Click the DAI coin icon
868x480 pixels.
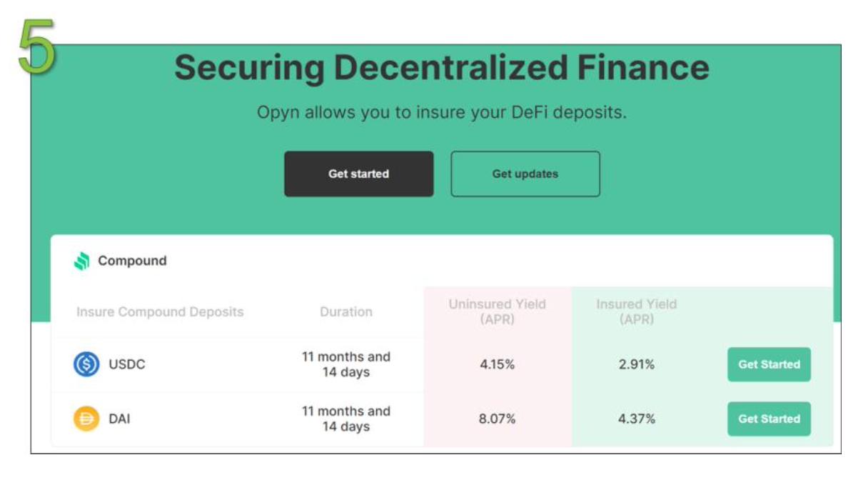pyautogui.click(x=86, y=419)
